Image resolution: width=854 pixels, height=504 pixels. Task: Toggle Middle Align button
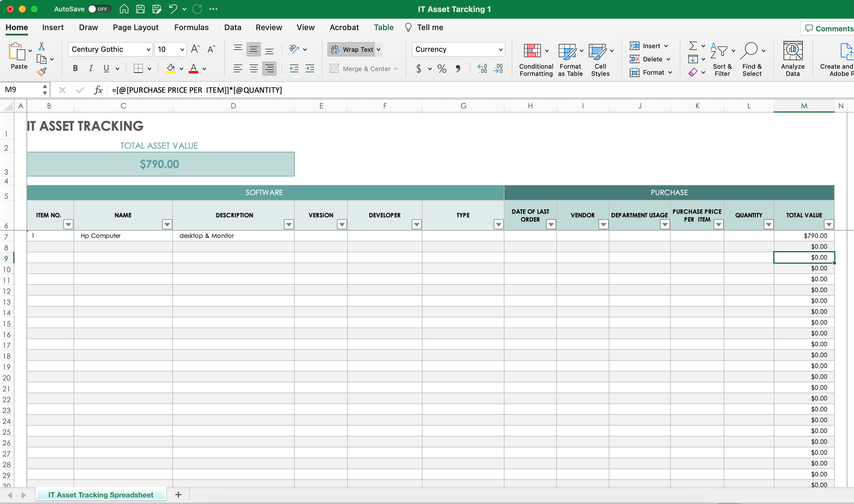pyautogui.click(x=253, y=49)
